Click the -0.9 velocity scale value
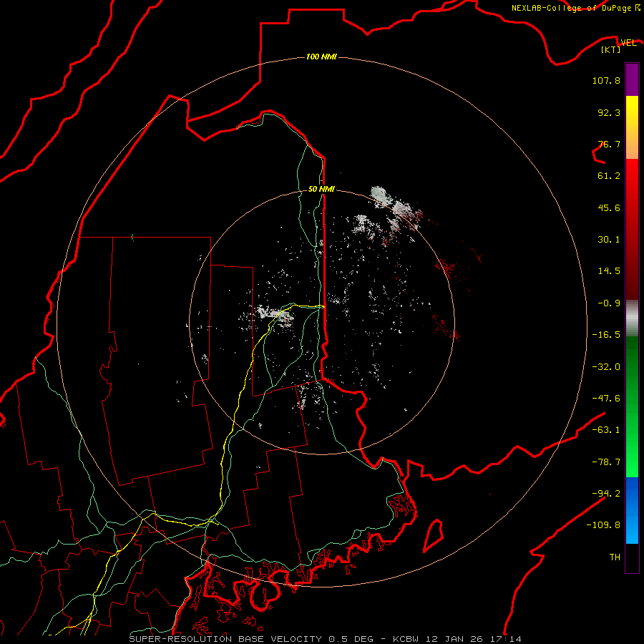The image size is (644, 644). (609, 303)
